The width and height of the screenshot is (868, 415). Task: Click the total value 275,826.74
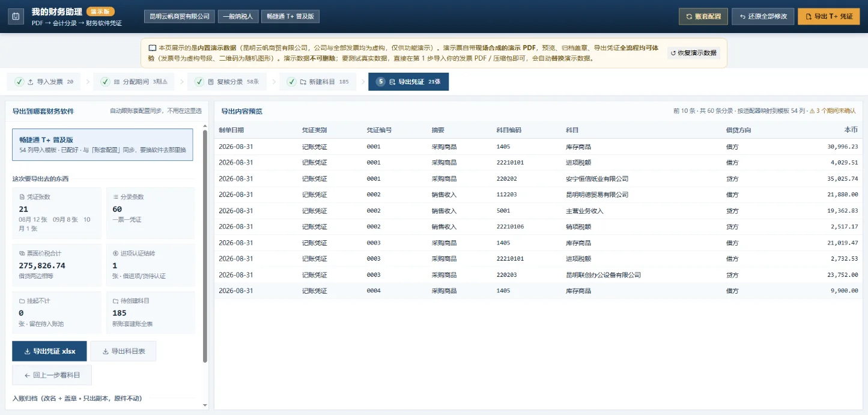coord(42,265)
